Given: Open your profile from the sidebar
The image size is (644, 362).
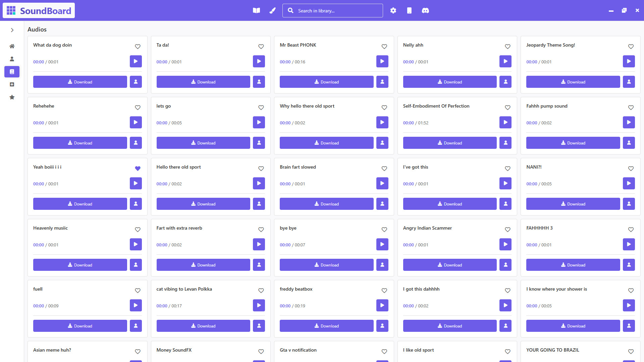Looking at the screenshot, I should (12, 59).
